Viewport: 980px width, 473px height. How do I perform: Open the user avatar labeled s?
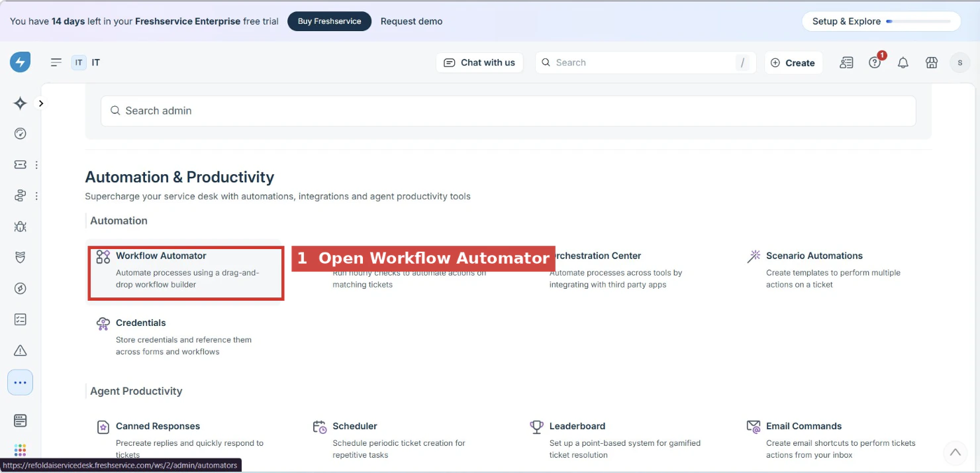[x=960, y=62]
